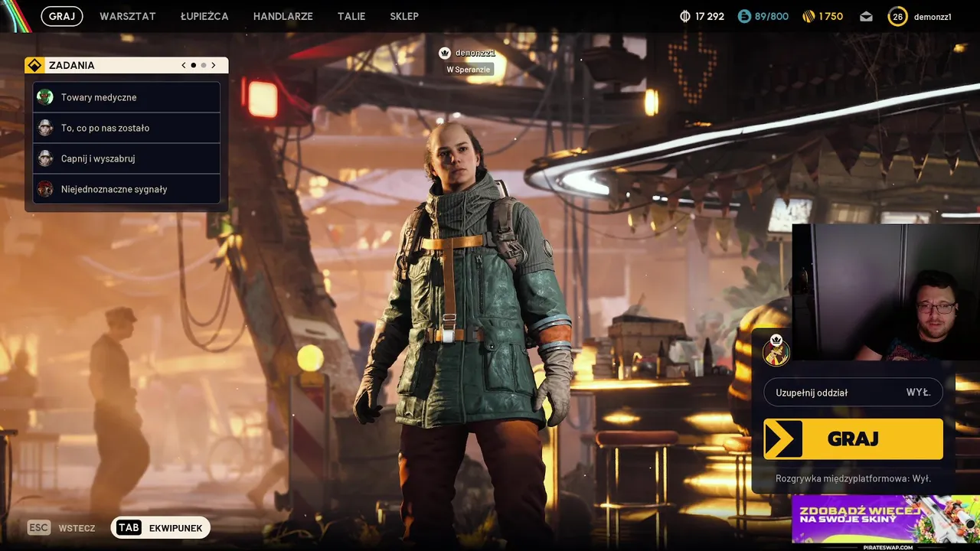
Task: Click the streamer webcam overlay
Action: pos(886,292)
